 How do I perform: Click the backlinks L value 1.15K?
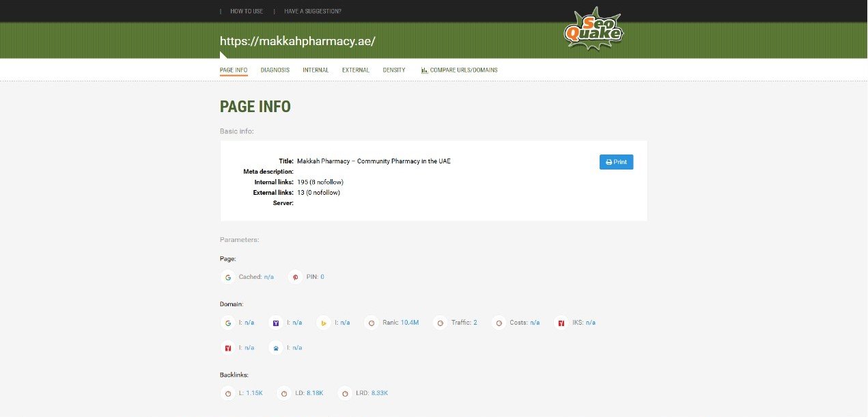[255, 394]
